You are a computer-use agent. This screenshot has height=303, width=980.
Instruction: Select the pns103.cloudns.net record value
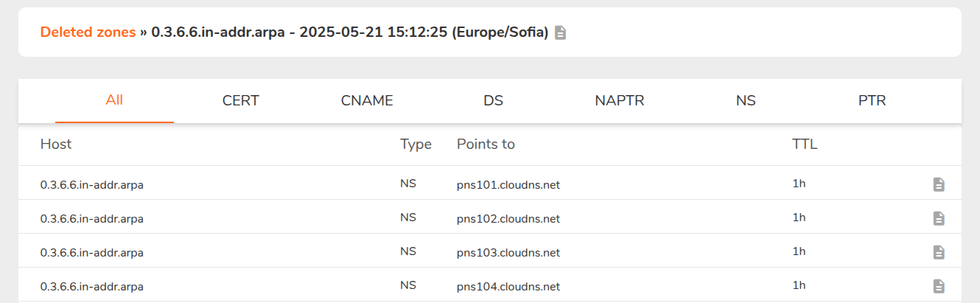coord(508,253)
